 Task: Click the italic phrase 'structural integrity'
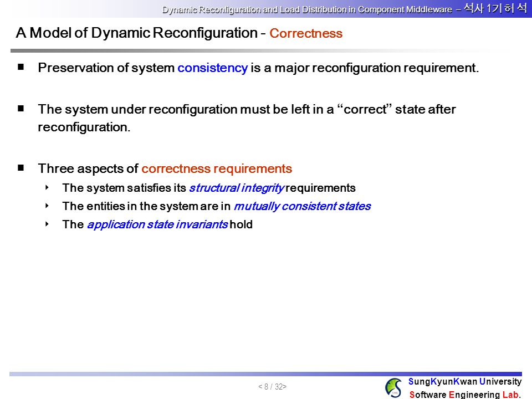click(237, 188)
